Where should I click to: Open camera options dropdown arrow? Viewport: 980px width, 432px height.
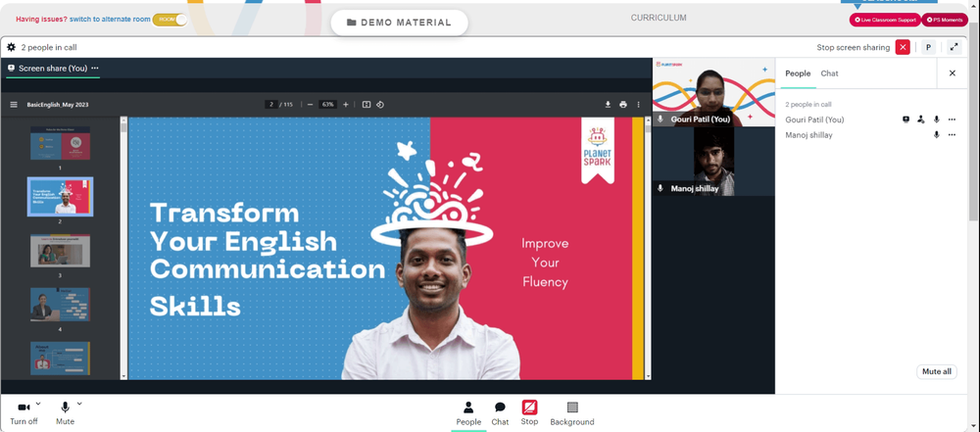(x=38, y=404)
